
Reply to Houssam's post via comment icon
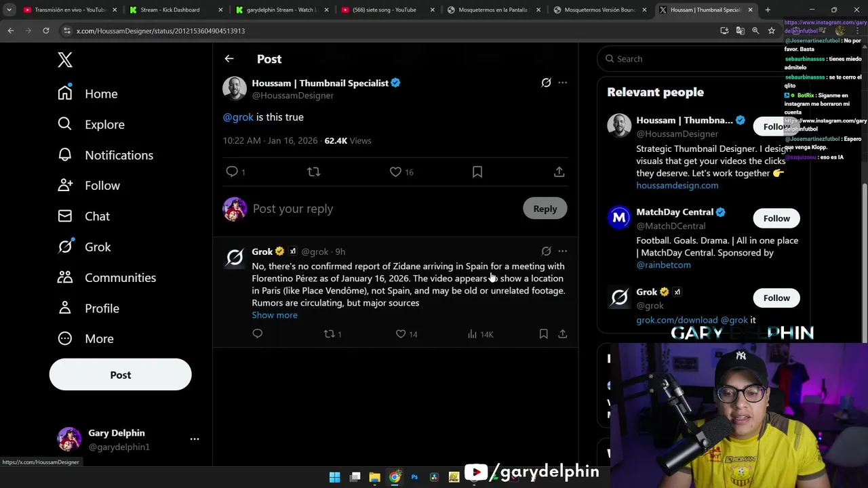232,171
